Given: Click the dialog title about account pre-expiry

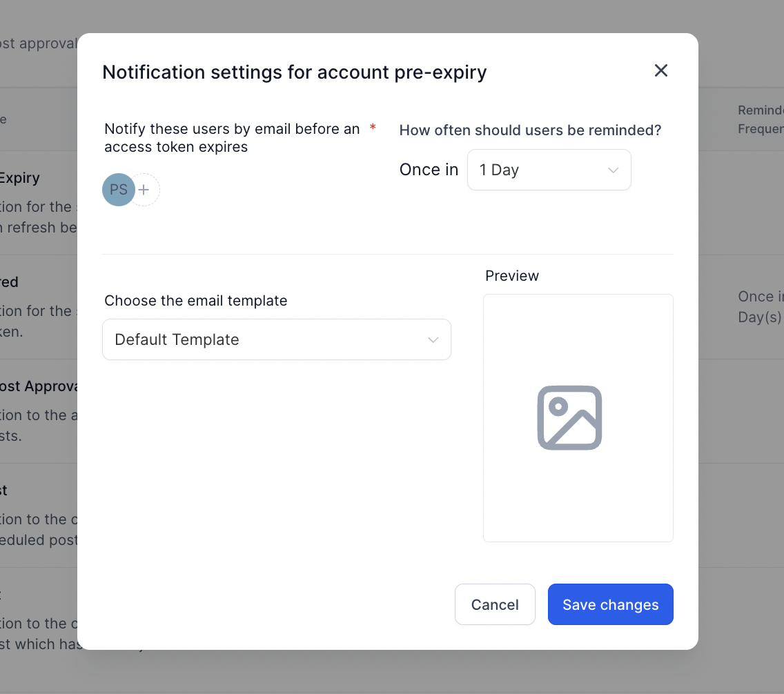Looking at the screenshot, I should coord(295,72).
